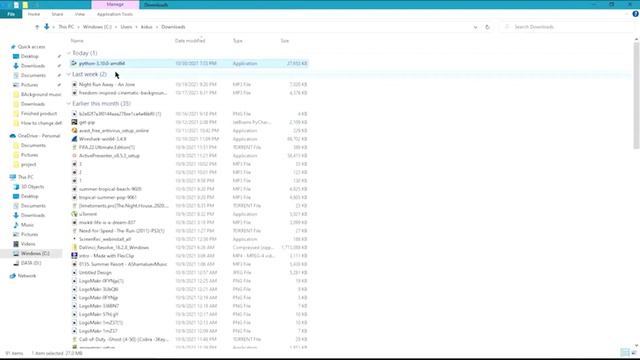Viewport: 640px width, 360px height.
Task: Click This PC in the address breadcrumb
Action: point(66,27)
